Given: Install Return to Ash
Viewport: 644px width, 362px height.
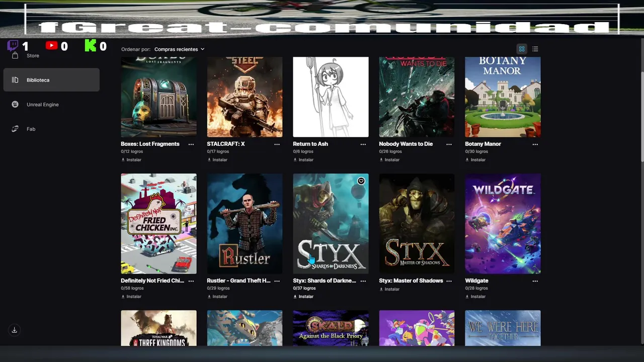Looking at the screenshot, I should point(303,160).
